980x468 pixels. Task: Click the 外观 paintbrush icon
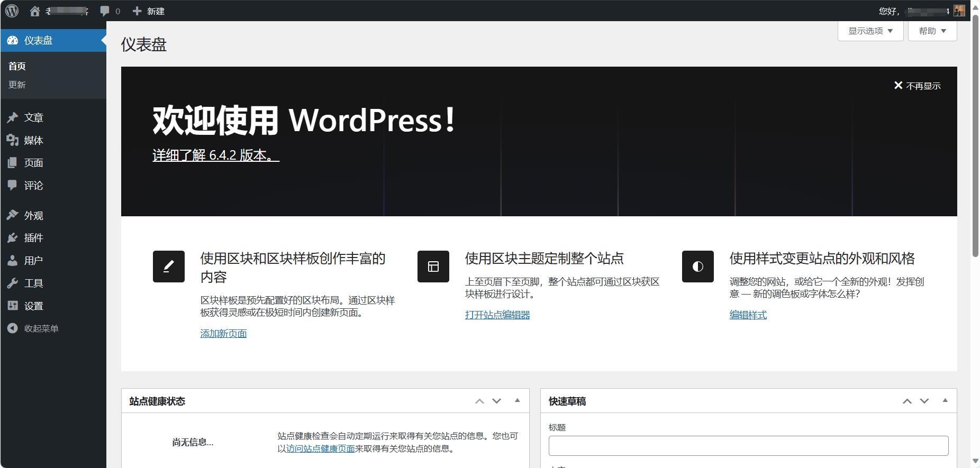coord(13,215)
